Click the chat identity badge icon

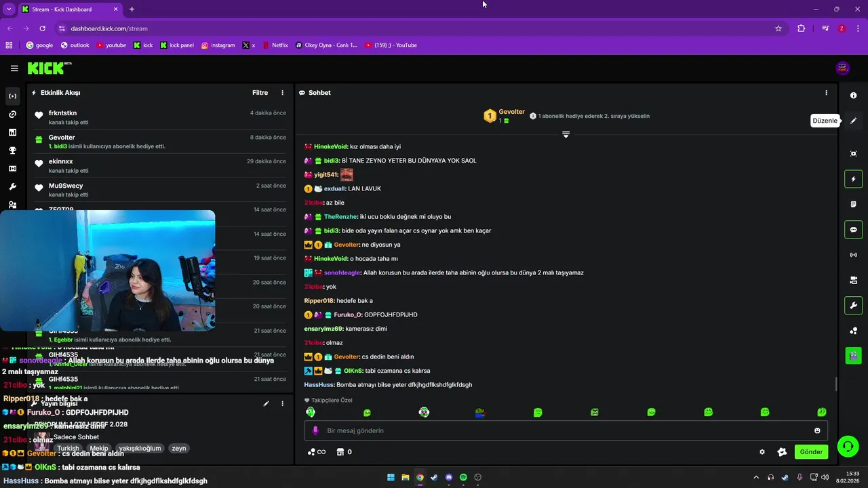tap(782, 452)
